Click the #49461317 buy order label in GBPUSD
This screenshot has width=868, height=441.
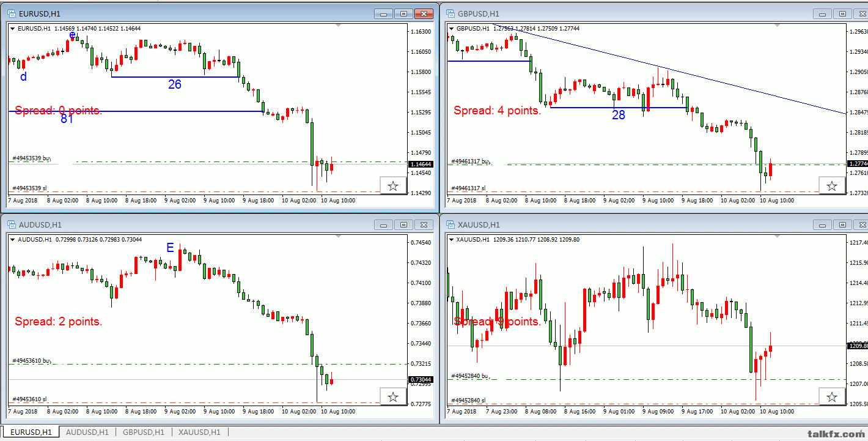click(471, 161)
